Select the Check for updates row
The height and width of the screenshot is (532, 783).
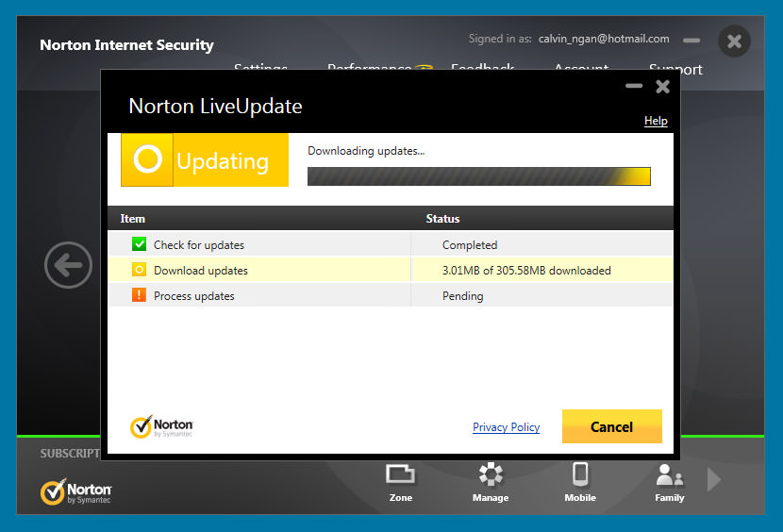point(391,244)
